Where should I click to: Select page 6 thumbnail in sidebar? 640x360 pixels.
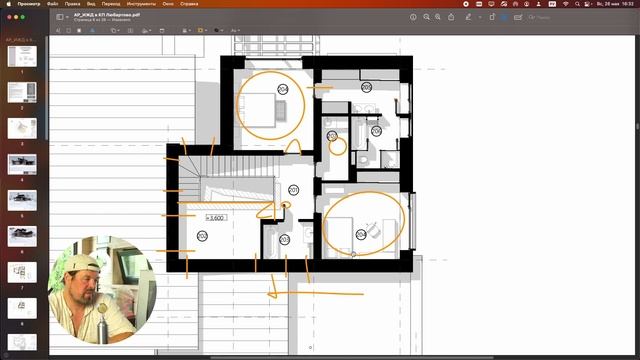click(x=22, y=236)
